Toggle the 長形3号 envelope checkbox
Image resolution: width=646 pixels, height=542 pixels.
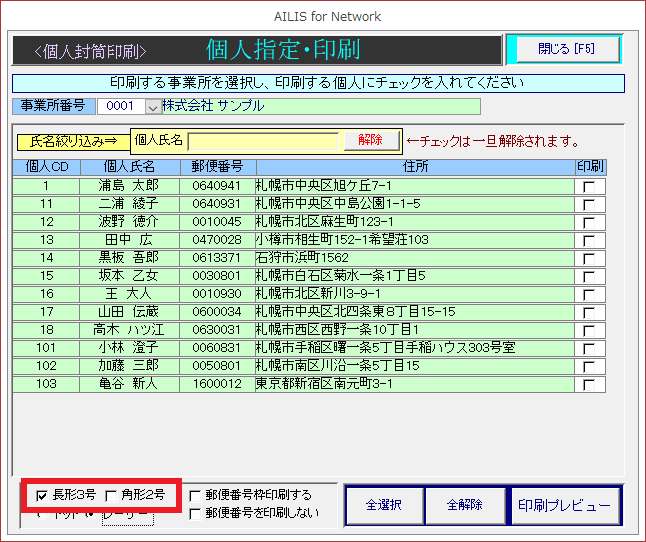tap(42, 495)
